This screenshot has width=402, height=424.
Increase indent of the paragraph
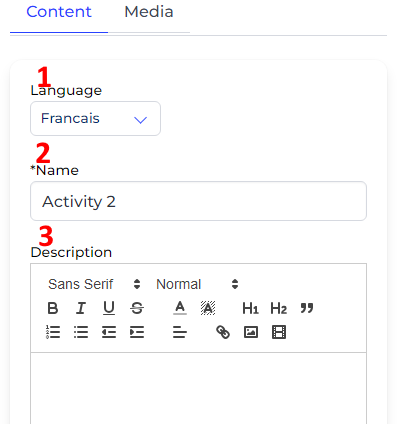[x=137, y=332]
